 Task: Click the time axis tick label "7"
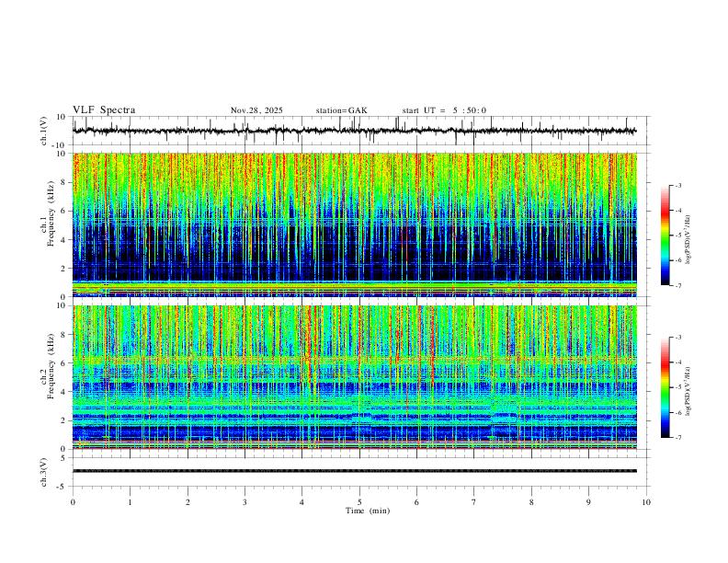pyautogui.click(x=474, y=502)
